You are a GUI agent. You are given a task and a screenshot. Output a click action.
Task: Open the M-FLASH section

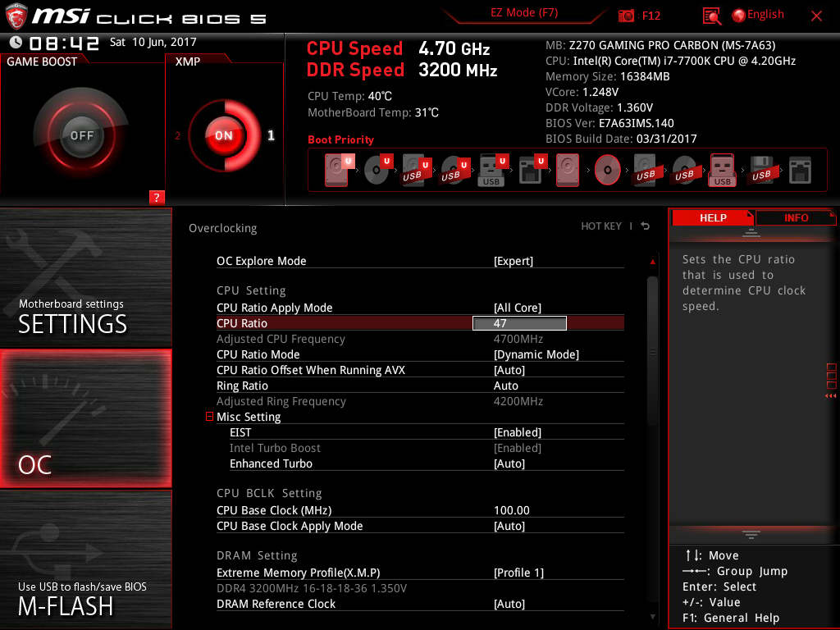pos(85,559)
